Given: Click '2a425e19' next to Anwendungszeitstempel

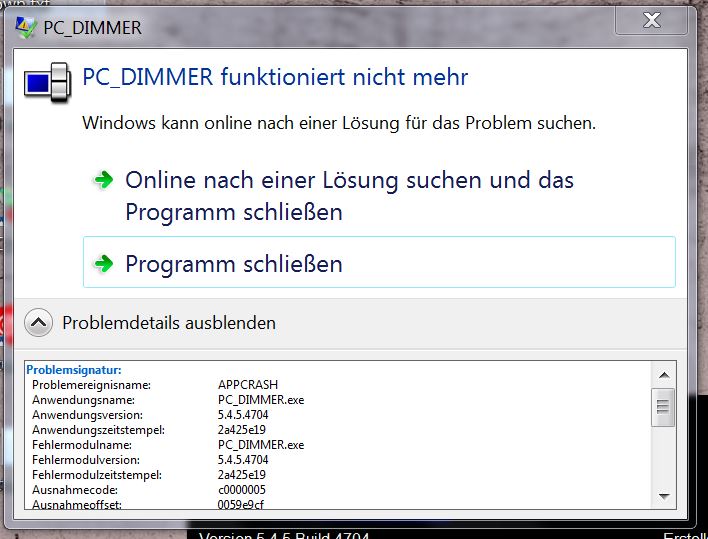Looking at the screenshot, I should [x=242, y=429].
